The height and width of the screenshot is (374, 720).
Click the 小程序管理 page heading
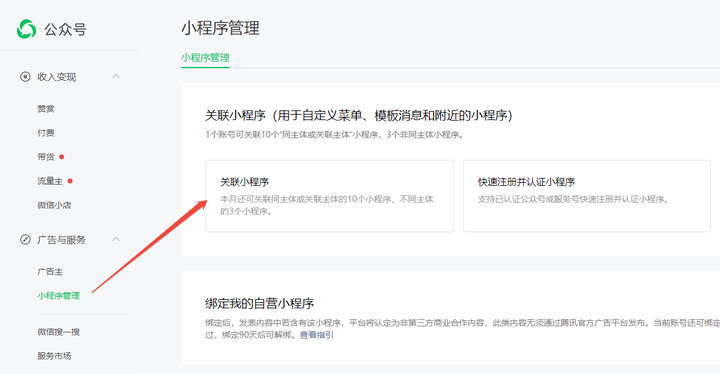[220, 28]
